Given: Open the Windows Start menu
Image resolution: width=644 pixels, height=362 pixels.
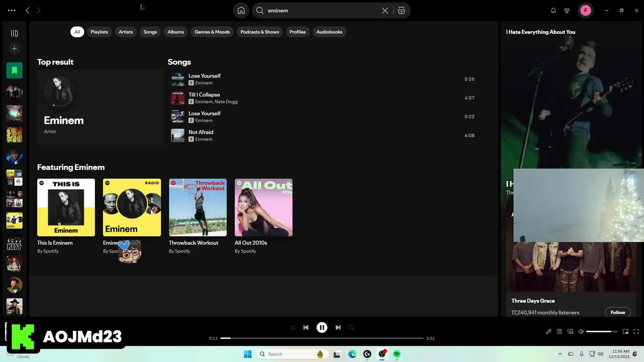Looking at the screenshot, I should point(248,354).
